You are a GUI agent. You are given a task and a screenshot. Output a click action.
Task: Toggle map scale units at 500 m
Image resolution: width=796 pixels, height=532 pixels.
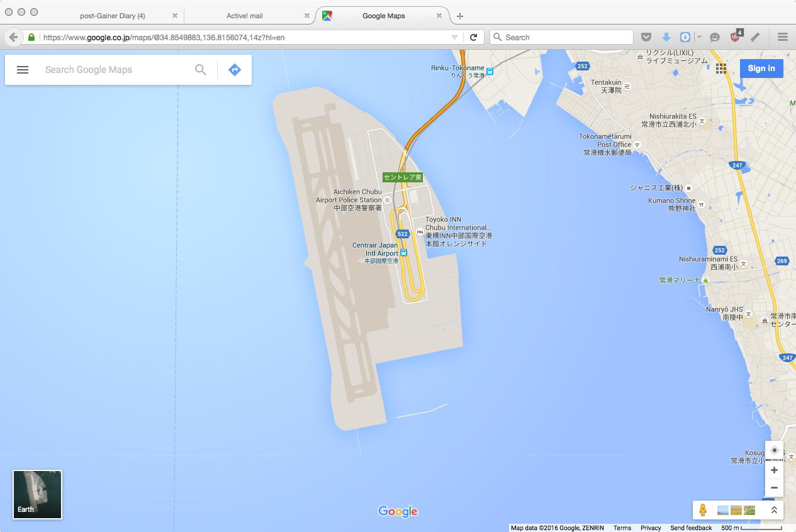pyautogui.click(x=751, y=528)
